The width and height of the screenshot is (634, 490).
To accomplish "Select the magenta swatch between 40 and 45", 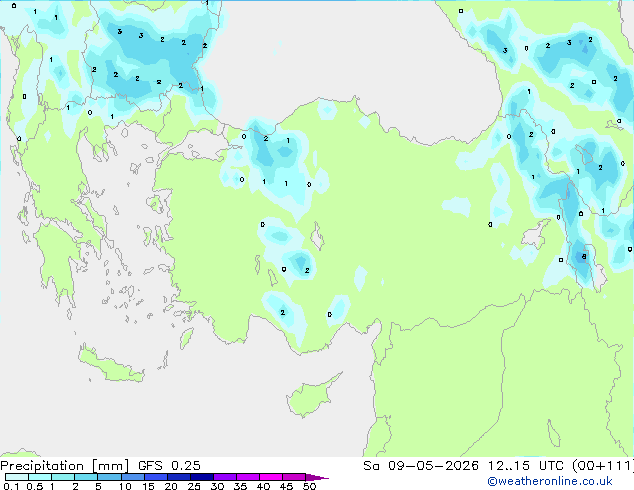I will pyautogui.click(x=271, y=477).
